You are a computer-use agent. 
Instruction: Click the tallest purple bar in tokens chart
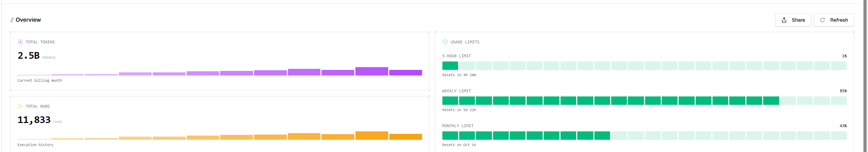[372, 71]
